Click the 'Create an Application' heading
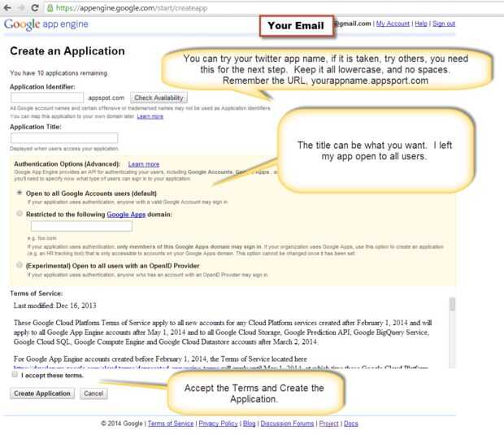 [x=67, y=51]
